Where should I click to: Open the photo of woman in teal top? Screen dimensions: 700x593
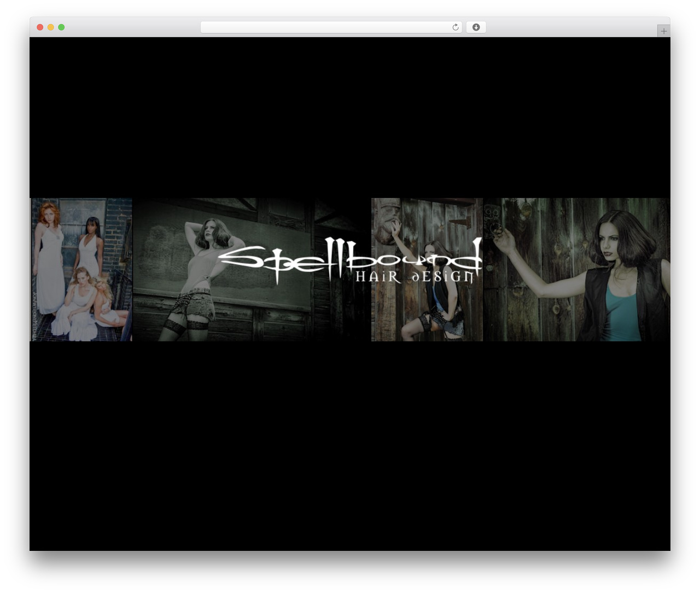click(x=576, y=270)
